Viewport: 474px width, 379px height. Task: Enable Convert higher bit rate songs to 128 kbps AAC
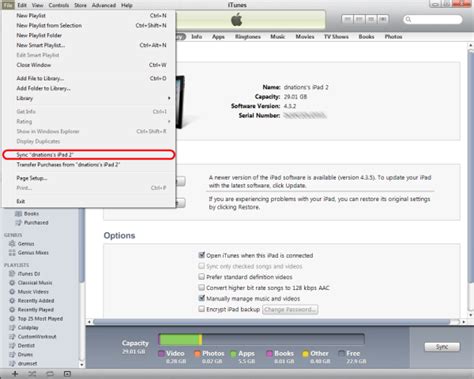pyautogui.click(x=201, y=287)
